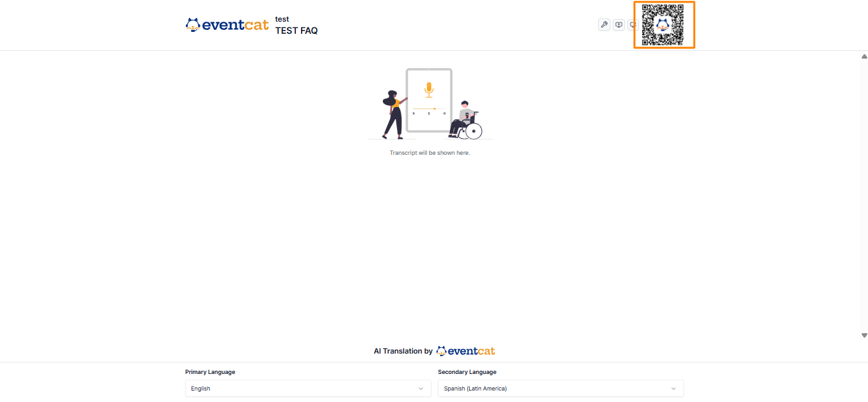Click the Primary Language label
868x402 pixels.
[210, 372]
